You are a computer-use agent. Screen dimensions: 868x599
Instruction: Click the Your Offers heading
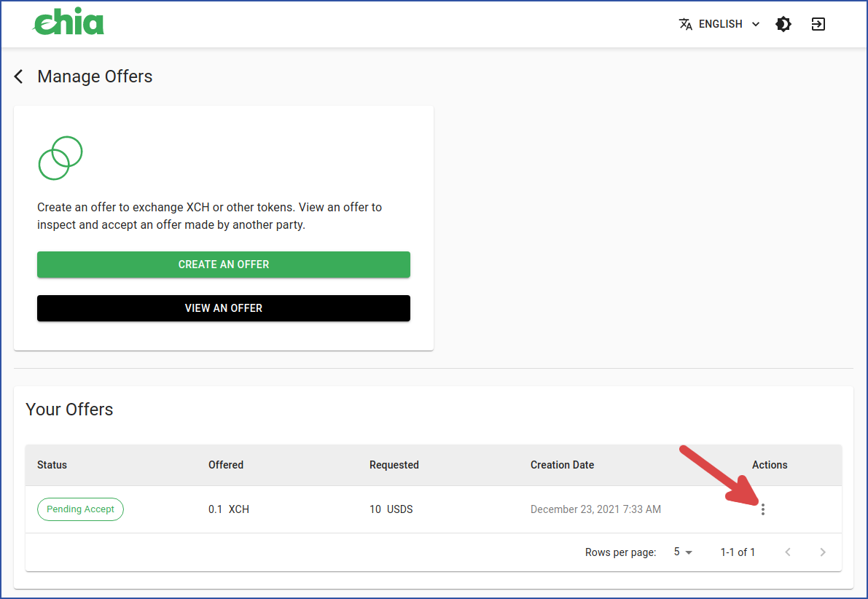coord(69,410)
